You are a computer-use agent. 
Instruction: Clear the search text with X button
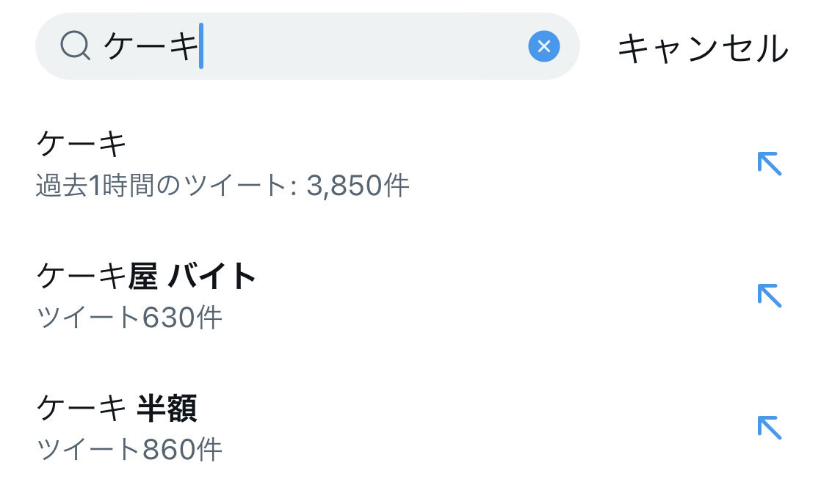click(x=543, y=47)
